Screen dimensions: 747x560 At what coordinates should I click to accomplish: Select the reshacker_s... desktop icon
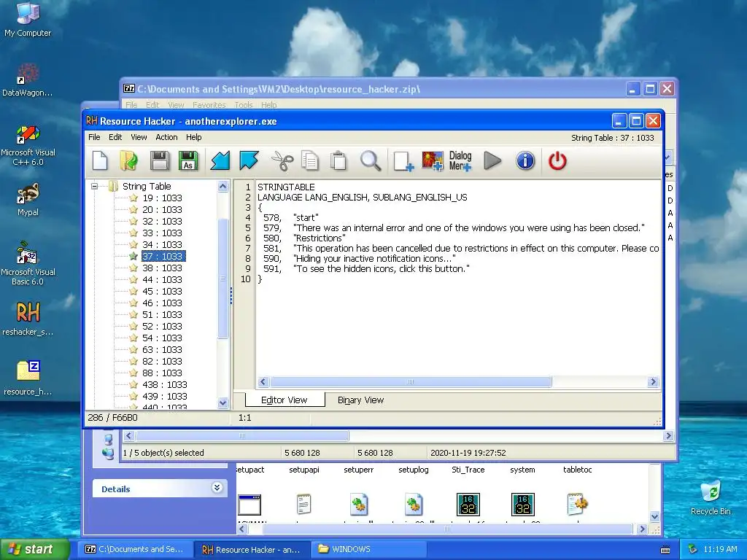click(28, 319)
